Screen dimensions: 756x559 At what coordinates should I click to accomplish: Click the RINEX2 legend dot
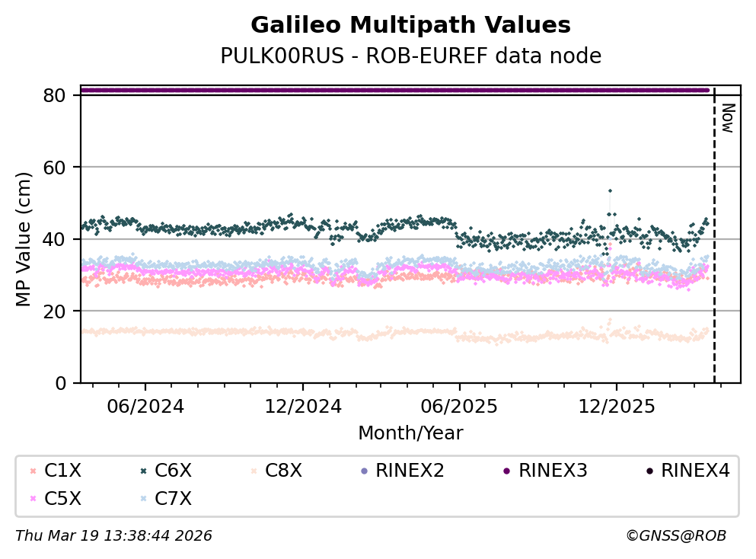tap(364, 471)
